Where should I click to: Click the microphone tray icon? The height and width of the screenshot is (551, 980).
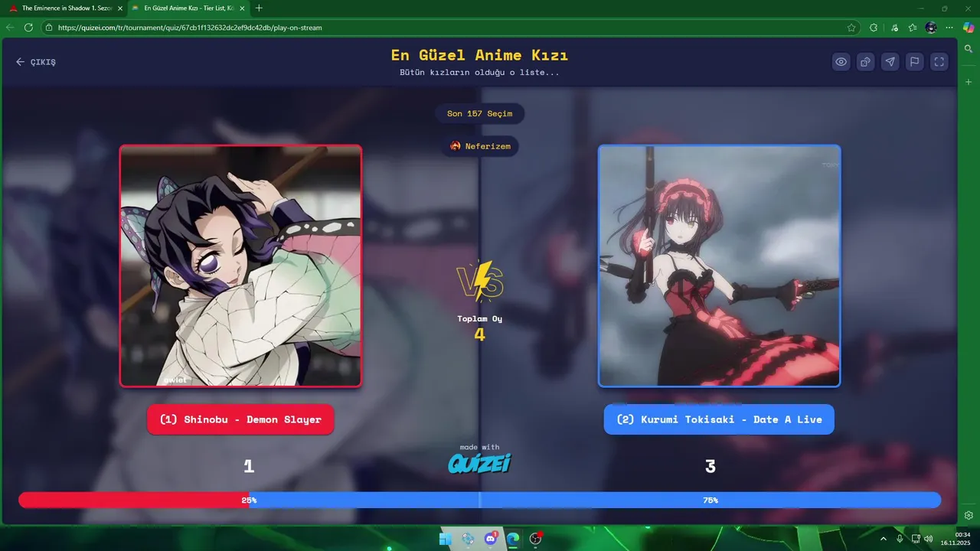pos(900,539)
